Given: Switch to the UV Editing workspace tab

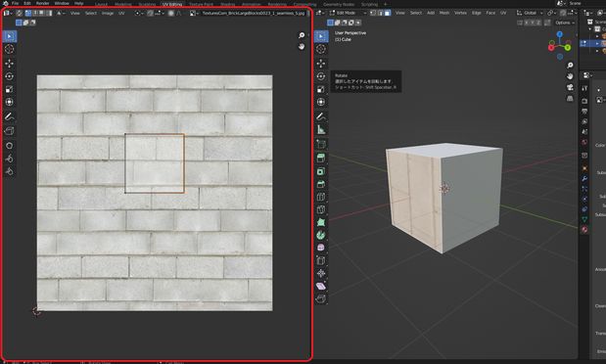Looking at the screenshot, I should (x=172, y=4).
